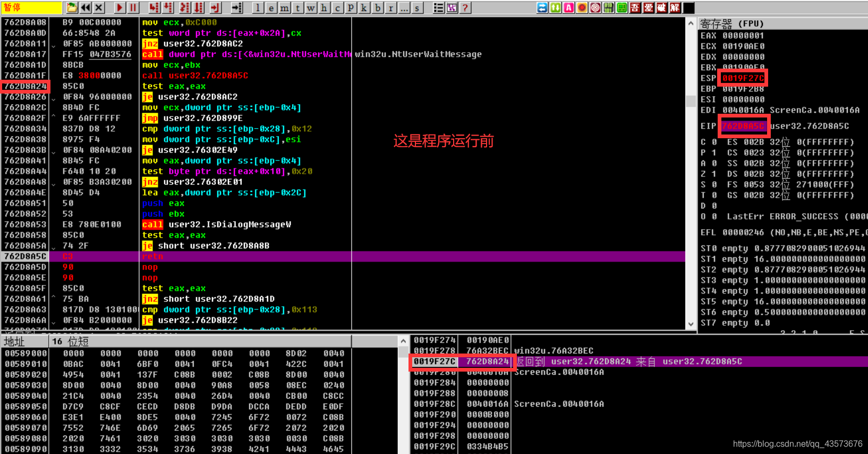Viewport: 868px width, 454px height.
Task: Open the Handles window via the H button
Action: (324, 7)
